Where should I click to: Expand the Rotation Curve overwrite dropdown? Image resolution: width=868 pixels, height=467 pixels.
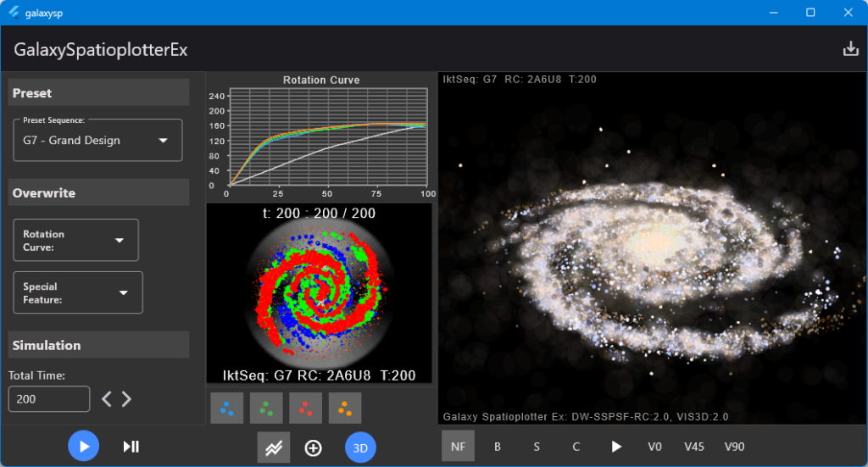[x=76, y=241]
